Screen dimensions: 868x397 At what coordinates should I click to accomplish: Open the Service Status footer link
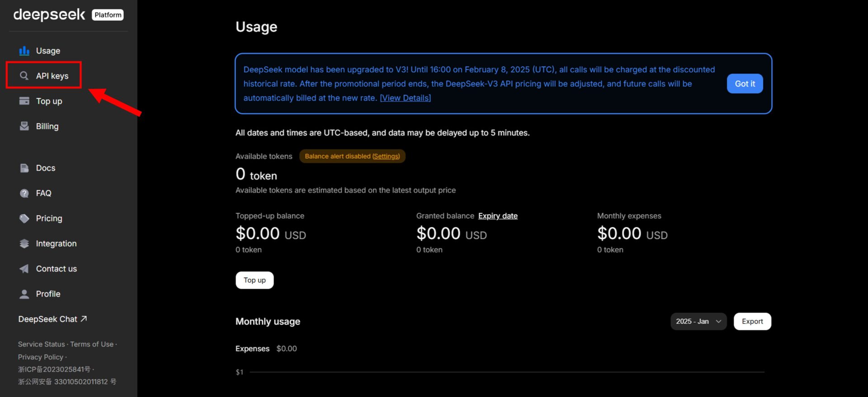(41, 344)
